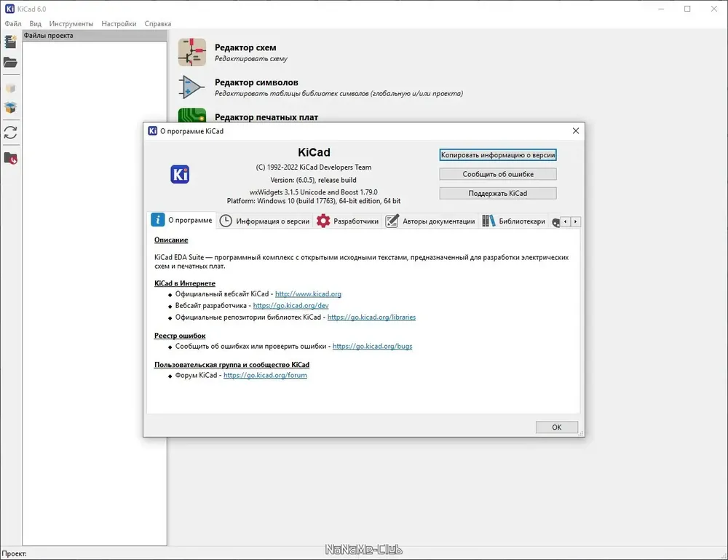Click the archive project box icon
The image size is (728, 560).
(10, 88)
